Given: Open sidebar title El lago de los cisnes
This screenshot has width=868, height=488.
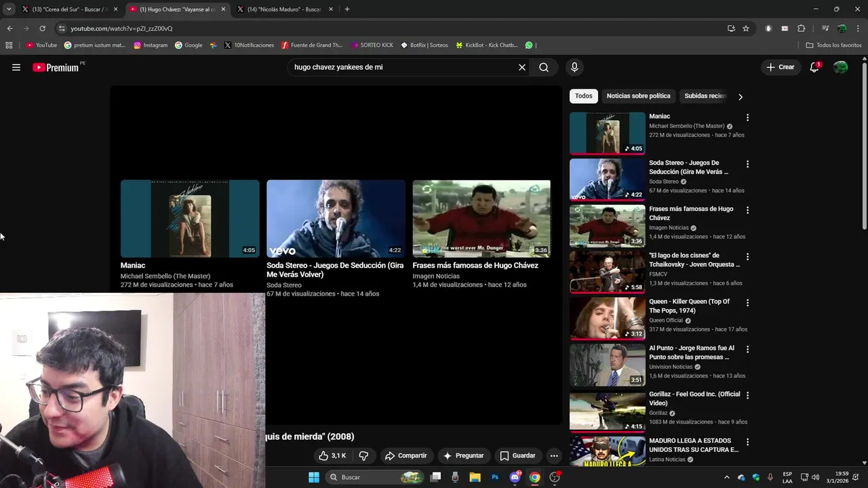Looking at the screenshot, I should point(694,260).
